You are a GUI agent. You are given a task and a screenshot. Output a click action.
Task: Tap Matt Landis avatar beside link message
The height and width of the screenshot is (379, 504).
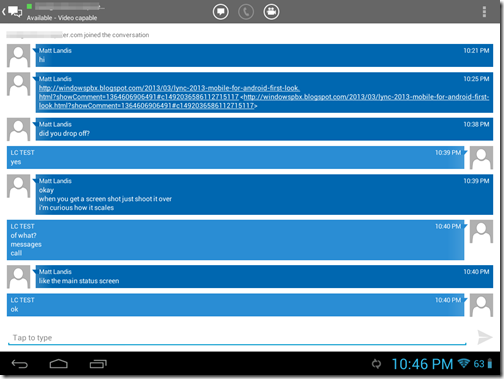(19, 84)
